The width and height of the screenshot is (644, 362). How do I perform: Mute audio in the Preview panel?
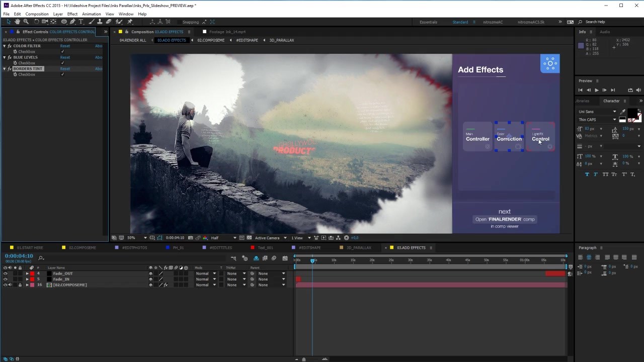pyautogui.click(x=639, y=90)
